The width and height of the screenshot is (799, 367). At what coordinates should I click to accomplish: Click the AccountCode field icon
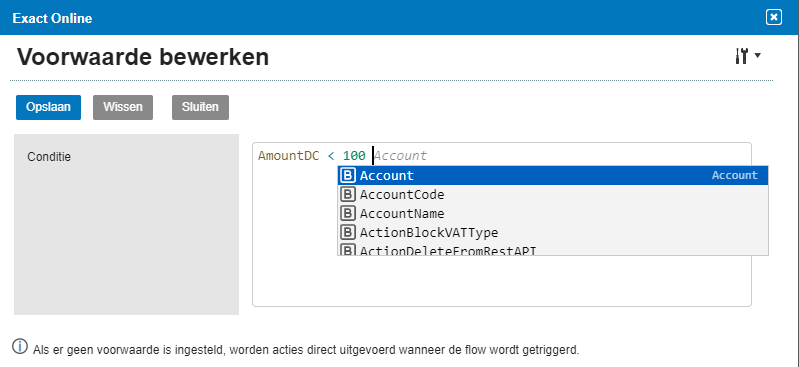[x=348, y=195]
